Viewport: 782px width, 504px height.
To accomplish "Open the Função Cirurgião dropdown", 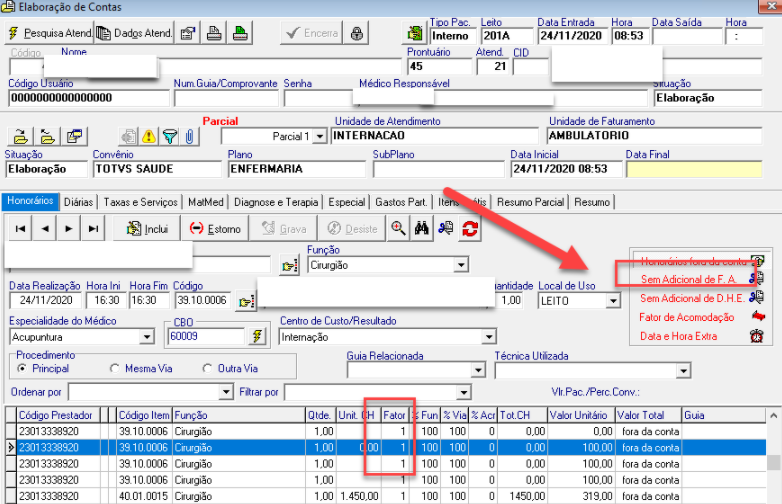I will pyautogui.click(x=461, y=265).
